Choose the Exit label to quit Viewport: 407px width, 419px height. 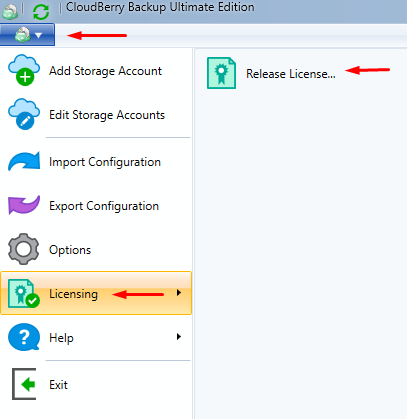click(x=58, y=385)
